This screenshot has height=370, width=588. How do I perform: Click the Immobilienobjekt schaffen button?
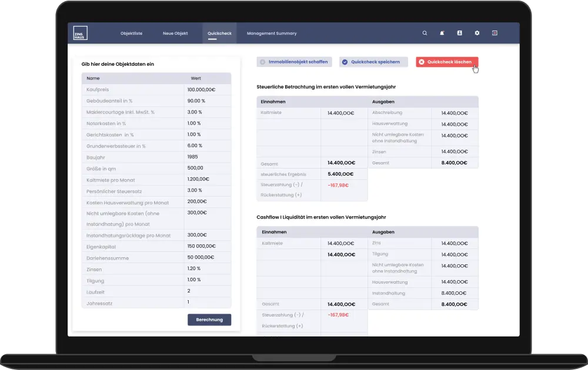(x=295, y=61)
